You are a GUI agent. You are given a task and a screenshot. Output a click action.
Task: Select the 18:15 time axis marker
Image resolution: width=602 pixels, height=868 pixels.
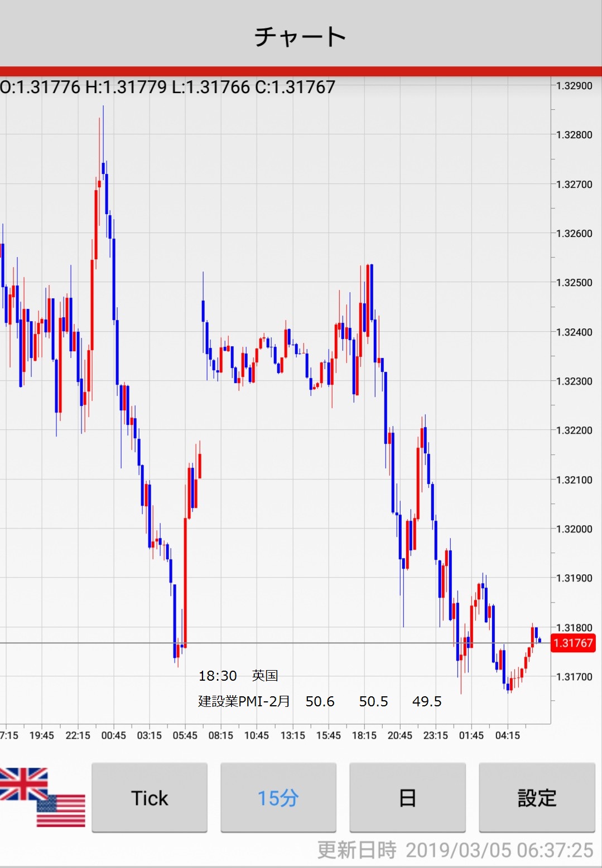pos(364,735)
